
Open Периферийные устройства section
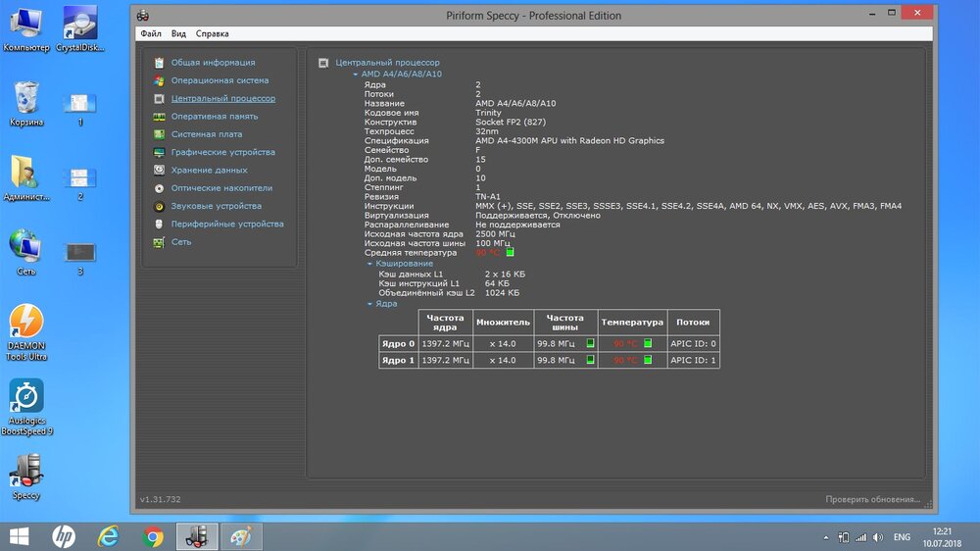click(226, 225)
